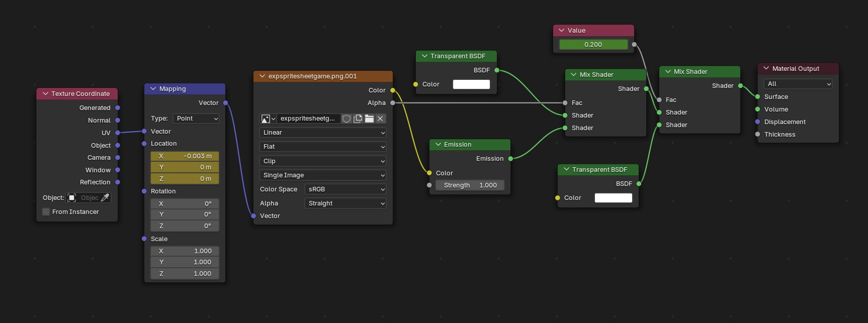Screen dimensions: 868x323
Task: Toggle fake user shield icon for image
Action: tap(346, 119)
